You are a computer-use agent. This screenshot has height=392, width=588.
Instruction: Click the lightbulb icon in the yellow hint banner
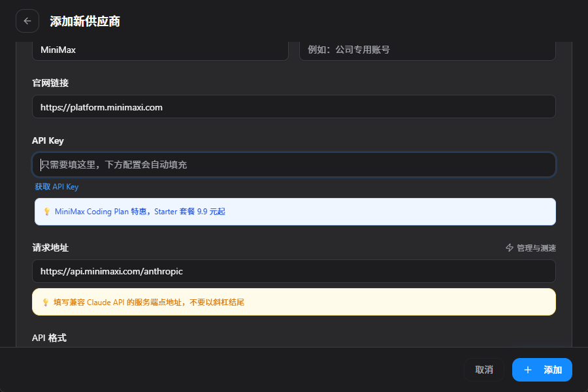[x=46, y=302]
